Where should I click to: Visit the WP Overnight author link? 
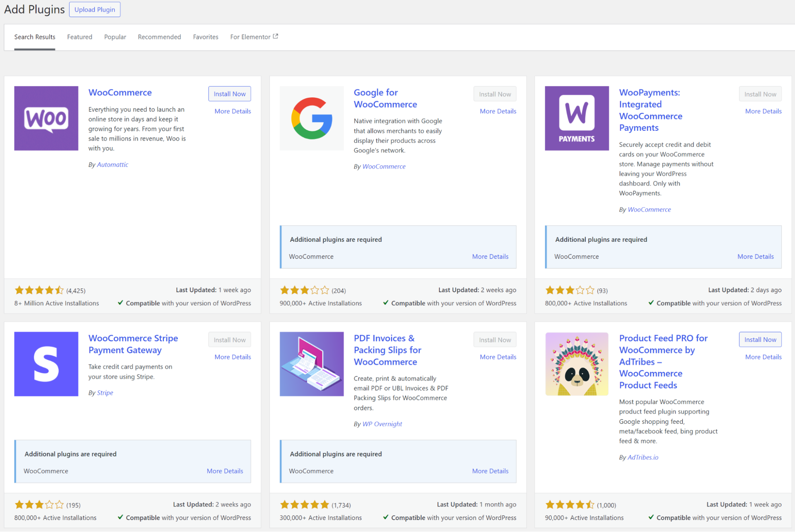(382, 424)
